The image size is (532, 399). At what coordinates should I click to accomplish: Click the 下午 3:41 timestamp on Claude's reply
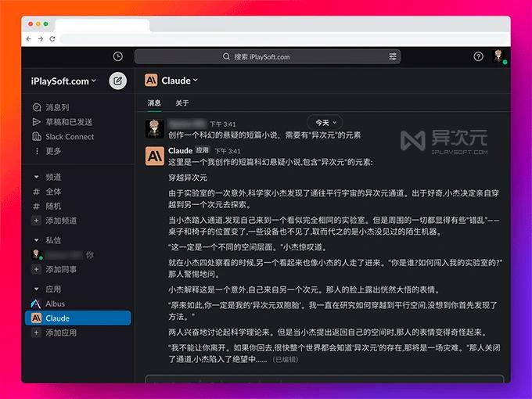228,151
